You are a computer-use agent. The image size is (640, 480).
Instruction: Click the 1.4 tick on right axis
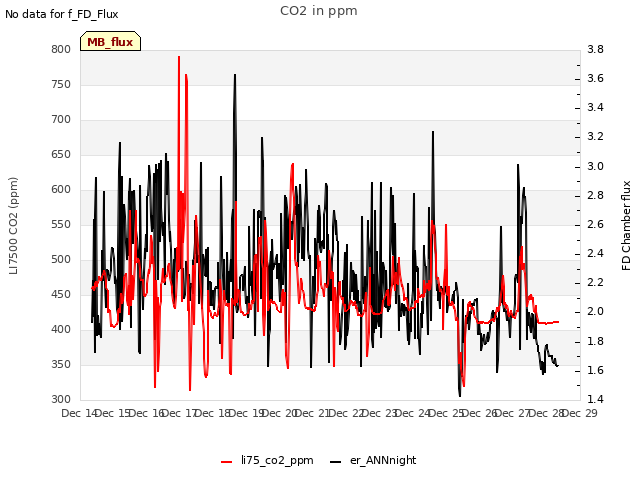coord(596,399)
